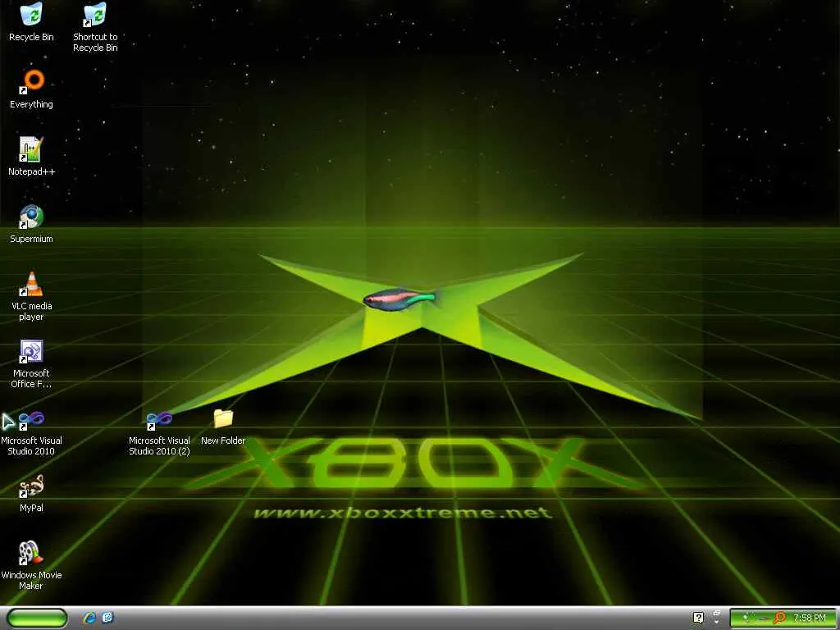Click the 7:58 PM taskbar clock
This screenshot has height=630, width=840.
[x=810, y=618]
